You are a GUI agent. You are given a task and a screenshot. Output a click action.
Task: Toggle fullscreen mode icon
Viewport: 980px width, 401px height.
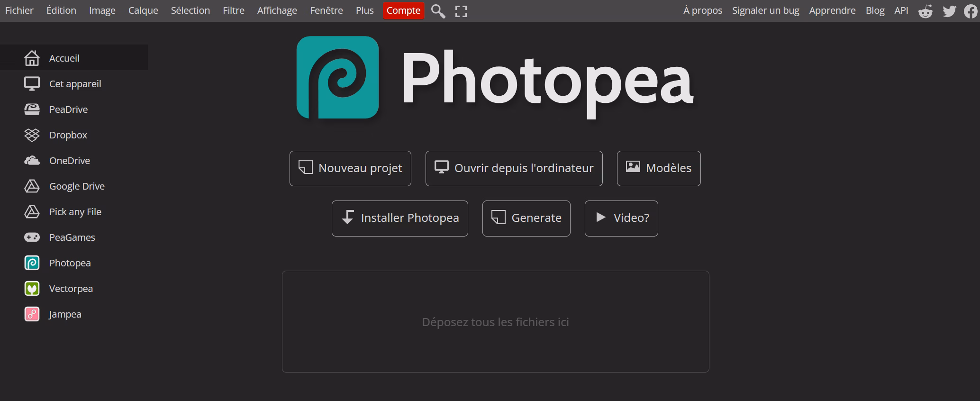pyautogui.click(x=461, y=11)
